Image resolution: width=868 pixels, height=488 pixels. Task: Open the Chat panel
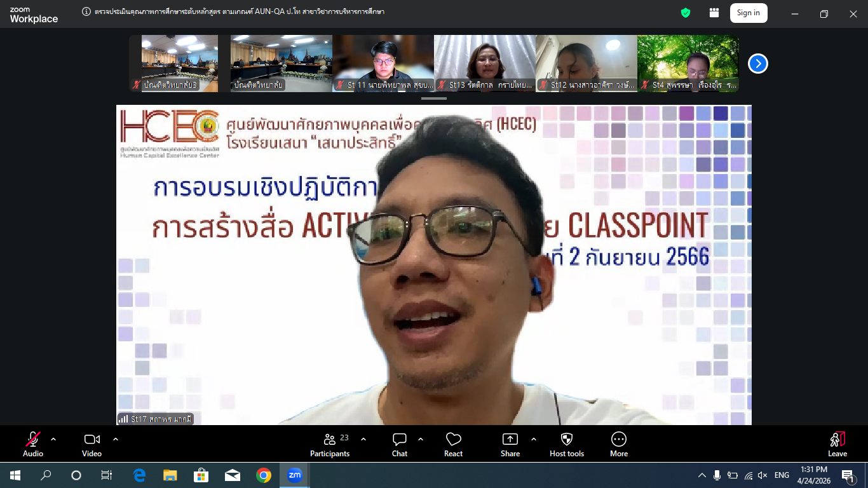[400, 444]
